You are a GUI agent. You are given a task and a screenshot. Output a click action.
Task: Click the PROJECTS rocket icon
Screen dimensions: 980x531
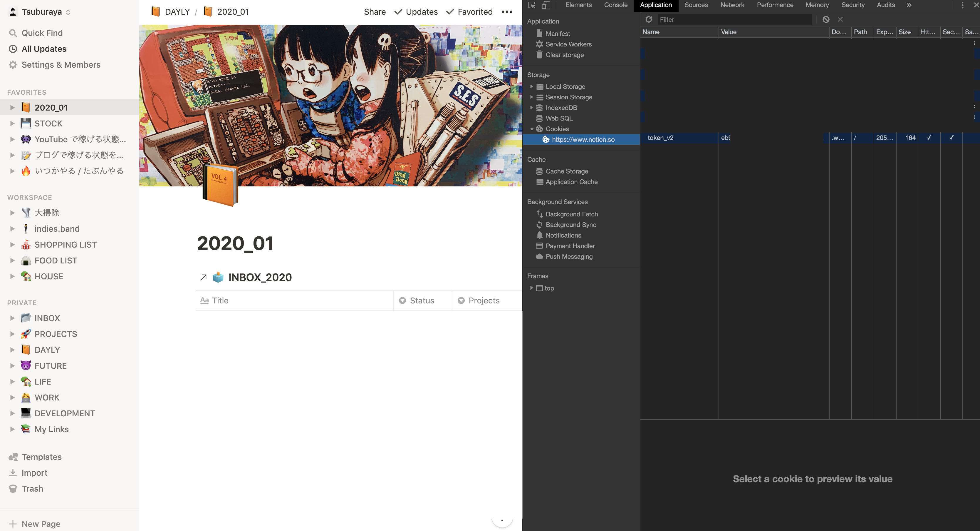(26, 334)
